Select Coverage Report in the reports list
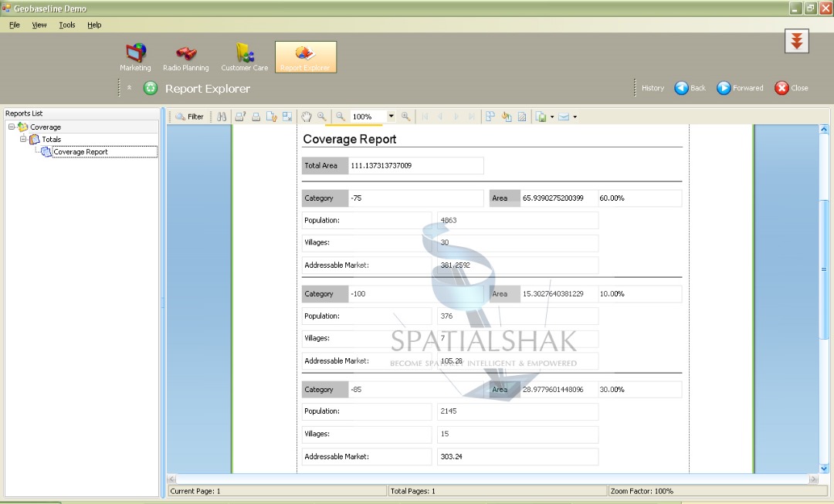834x504 pixels. (x=80, y=152)
